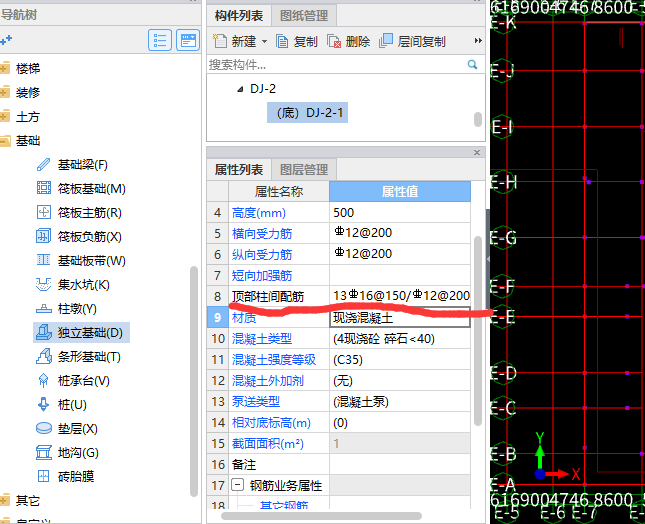Viewport: 645px width, 524px height.
Task: Click the (C35) concrete grade value
Action: click(x=348, y=360)
